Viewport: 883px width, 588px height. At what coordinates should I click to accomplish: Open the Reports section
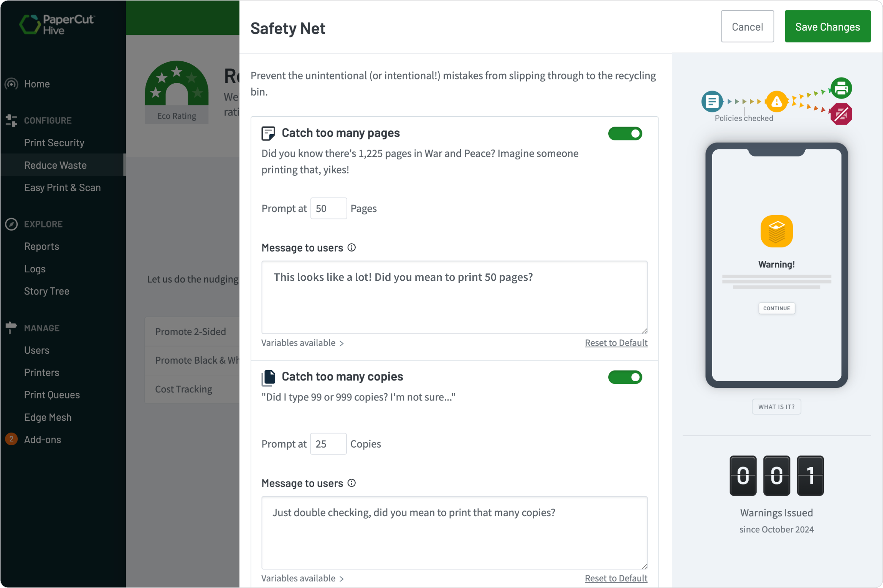(41, 246)
